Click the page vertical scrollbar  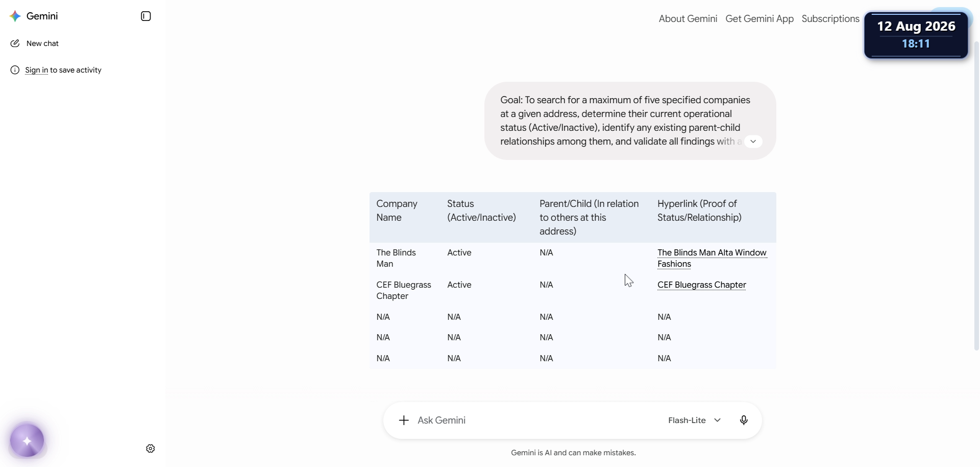(x=976, y=194)
